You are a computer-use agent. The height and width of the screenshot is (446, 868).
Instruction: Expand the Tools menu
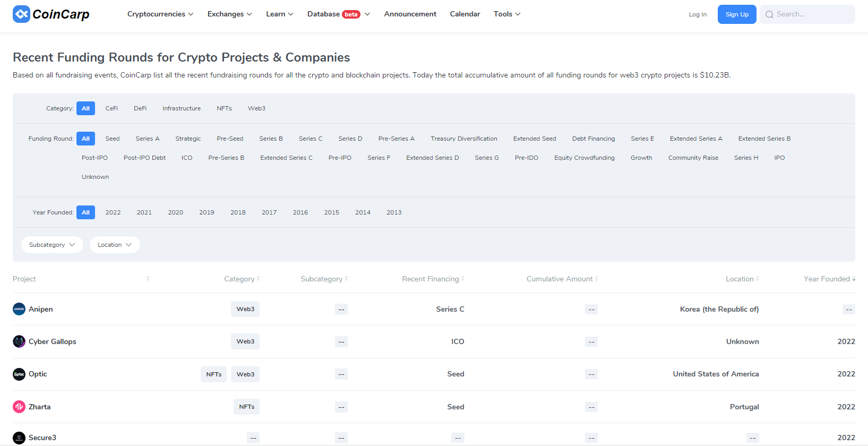tap(507, 14)
